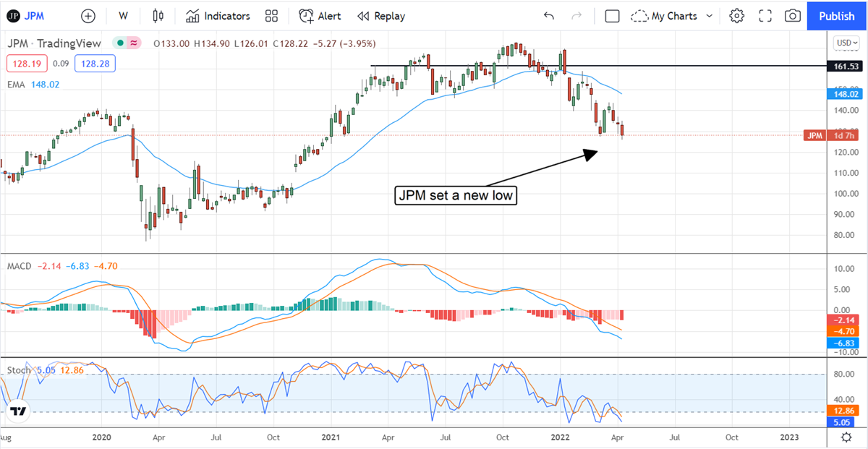Open the Indicators menu
Screen dimensions: 868x449
point(218,16)
